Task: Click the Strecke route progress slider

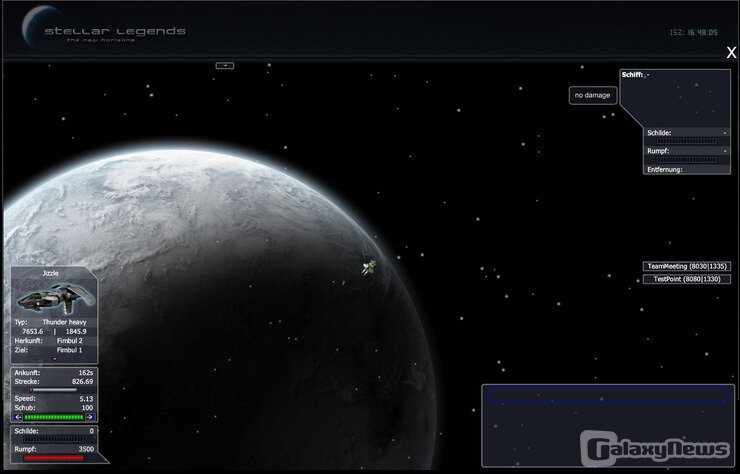Action: [54, 390]
